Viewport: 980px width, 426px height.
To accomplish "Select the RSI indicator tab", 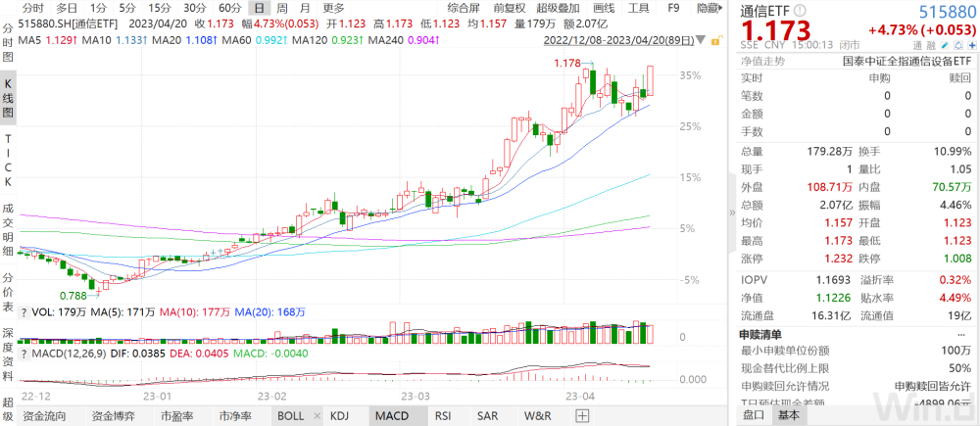I will [x=443, y=416].
